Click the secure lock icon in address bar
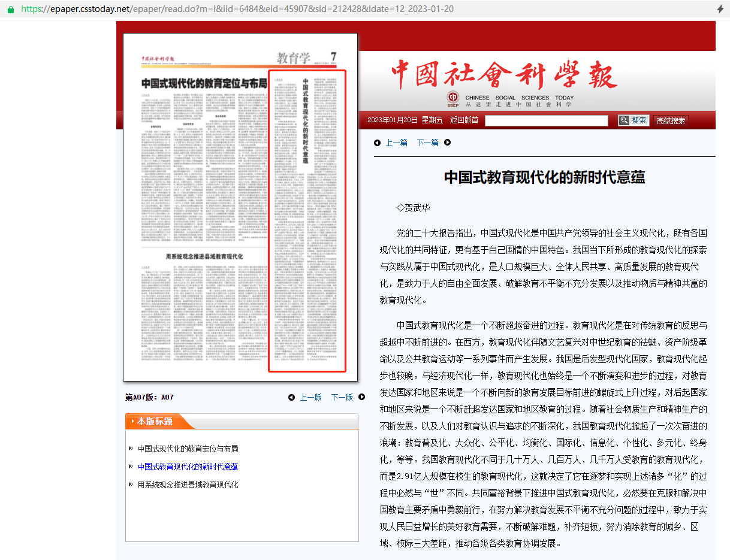The width and height of the screenshot is (730, 560). click(x=10, y=10)
